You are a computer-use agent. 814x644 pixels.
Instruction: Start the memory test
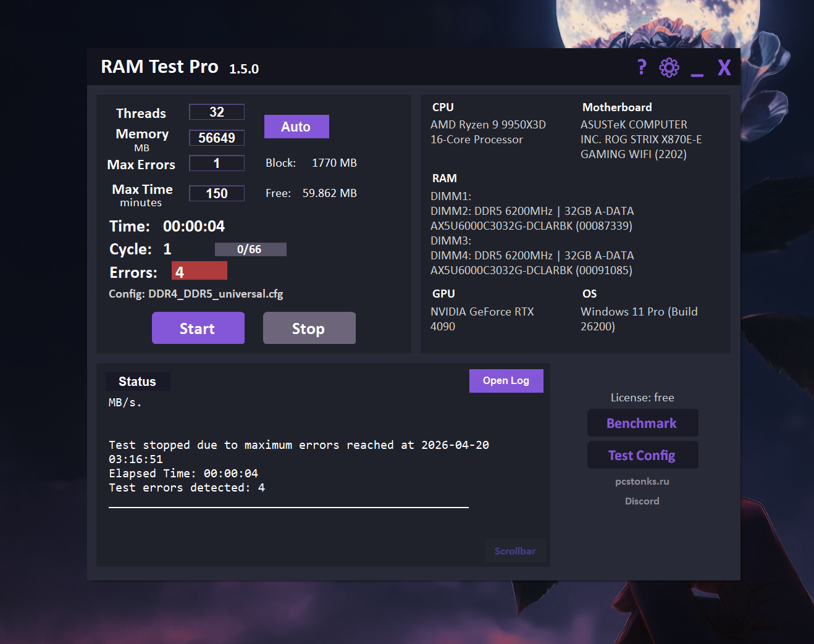198,328
